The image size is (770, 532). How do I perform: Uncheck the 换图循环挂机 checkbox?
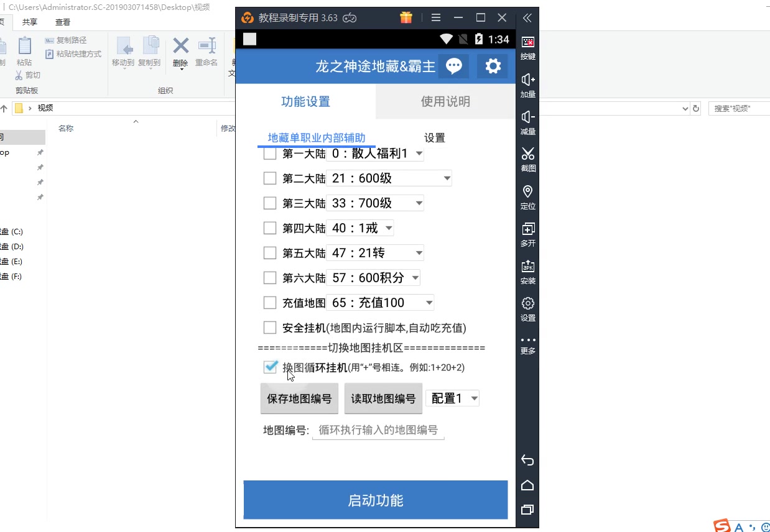point(270,367)
